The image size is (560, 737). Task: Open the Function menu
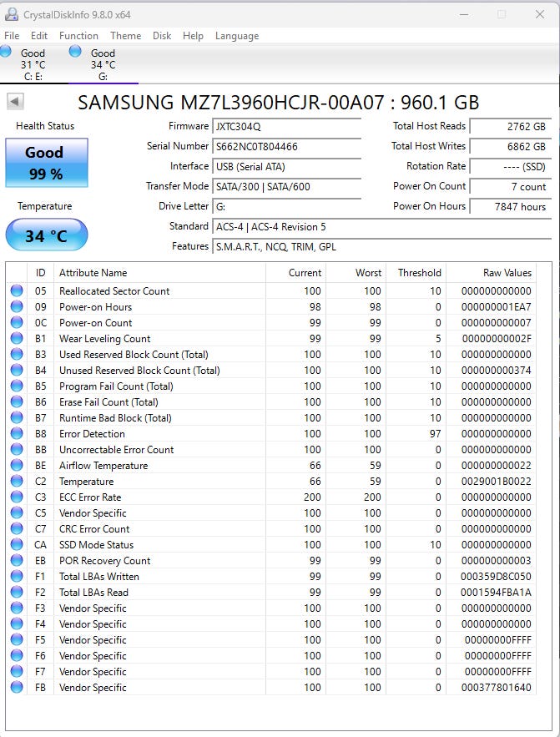78,36
